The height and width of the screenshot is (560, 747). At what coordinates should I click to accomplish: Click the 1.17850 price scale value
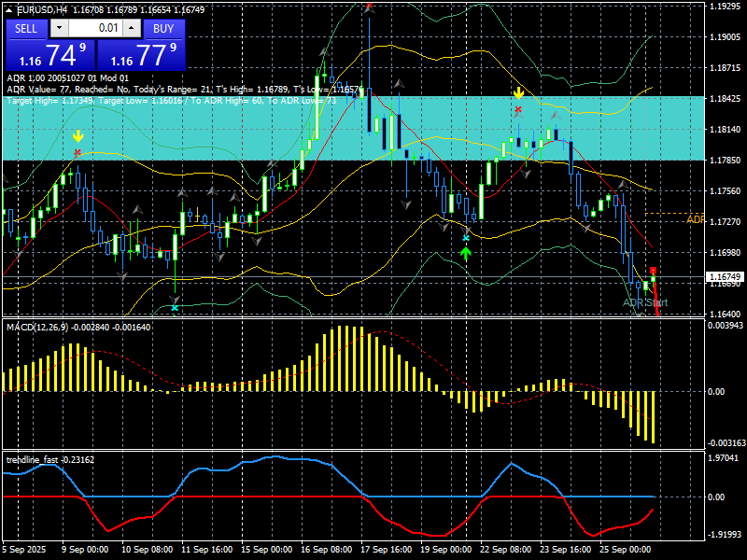click(726, 161)
